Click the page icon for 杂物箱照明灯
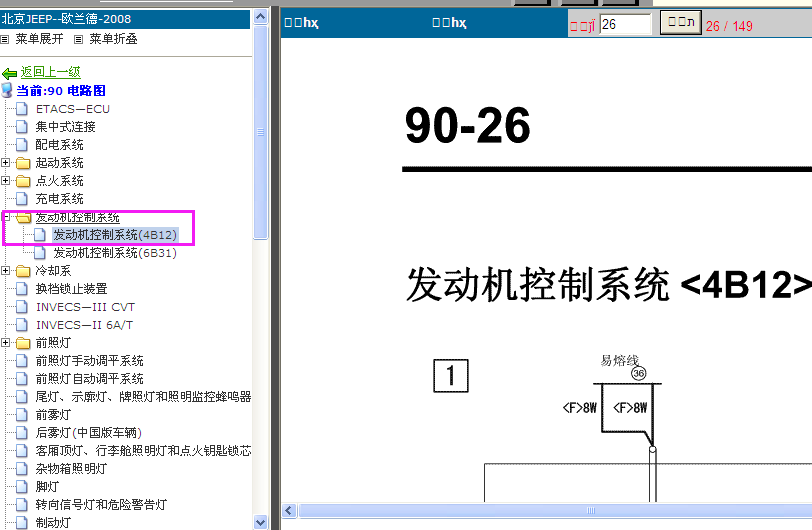 22,469
